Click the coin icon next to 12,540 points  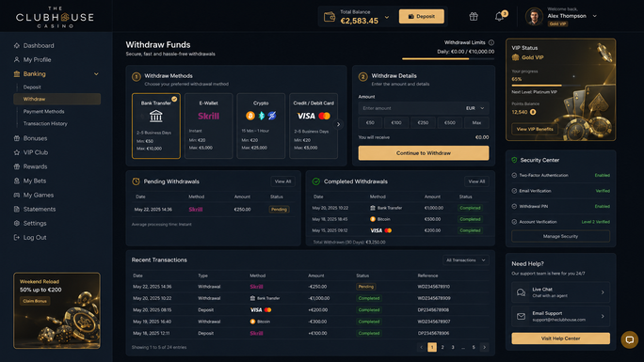pos(533,112)
